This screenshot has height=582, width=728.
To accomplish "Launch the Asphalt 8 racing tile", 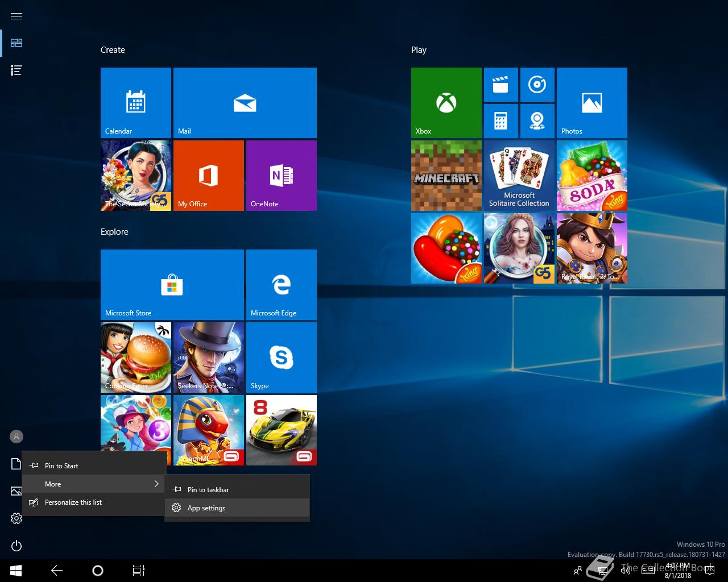I will [282, 430].
